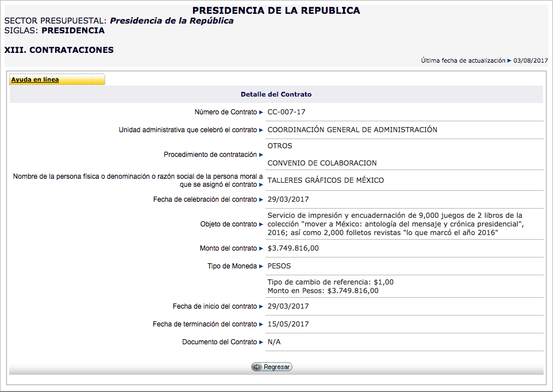Click the arrow after Última fecha de actualización
Screen dimensions: 554x392
tap(509, 60)
